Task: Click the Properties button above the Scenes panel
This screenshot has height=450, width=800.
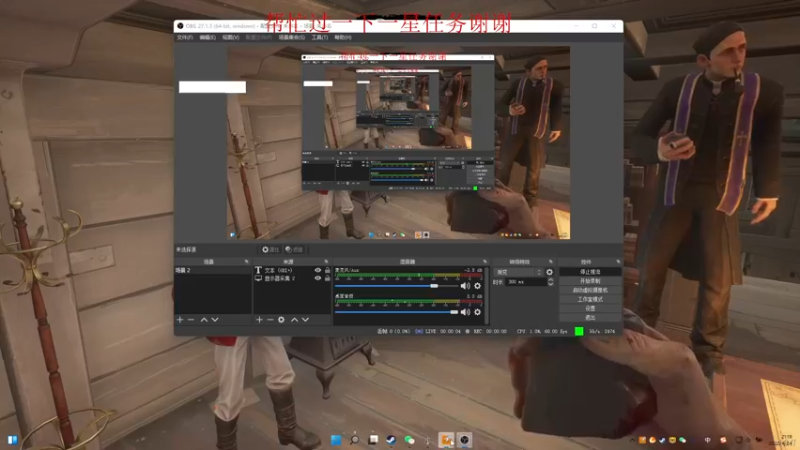Action: coord(270,249)
